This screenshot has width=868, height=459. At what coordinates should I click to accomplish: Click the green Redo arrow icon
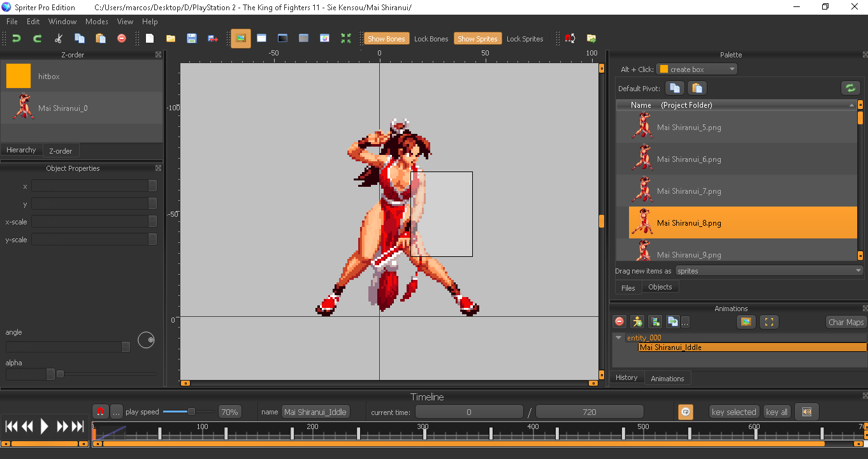pyautogui.click(x=37, y=38)
